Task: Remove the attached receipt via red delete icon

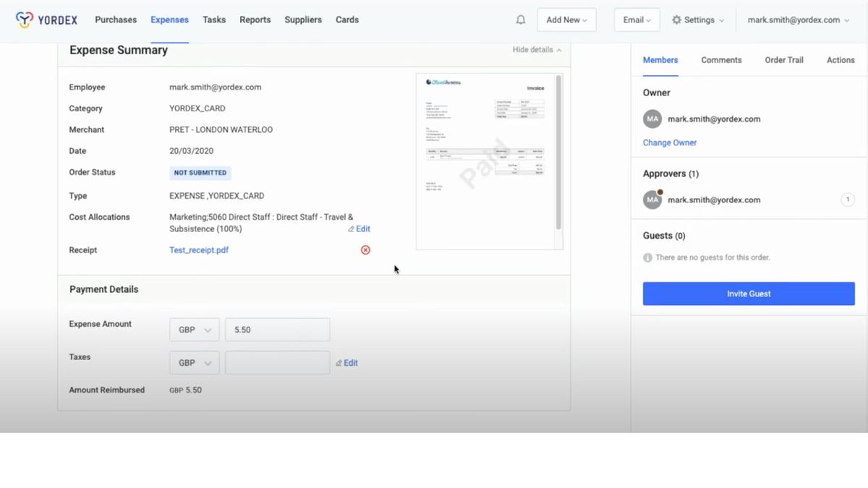Action: 365,249
